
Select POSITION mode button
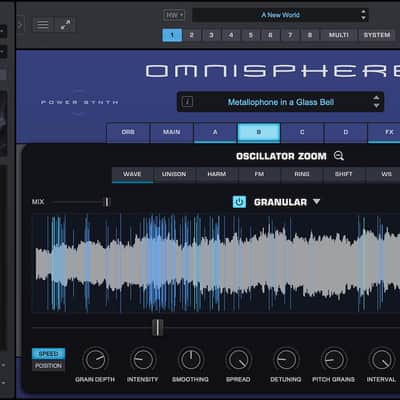(49, 366)
